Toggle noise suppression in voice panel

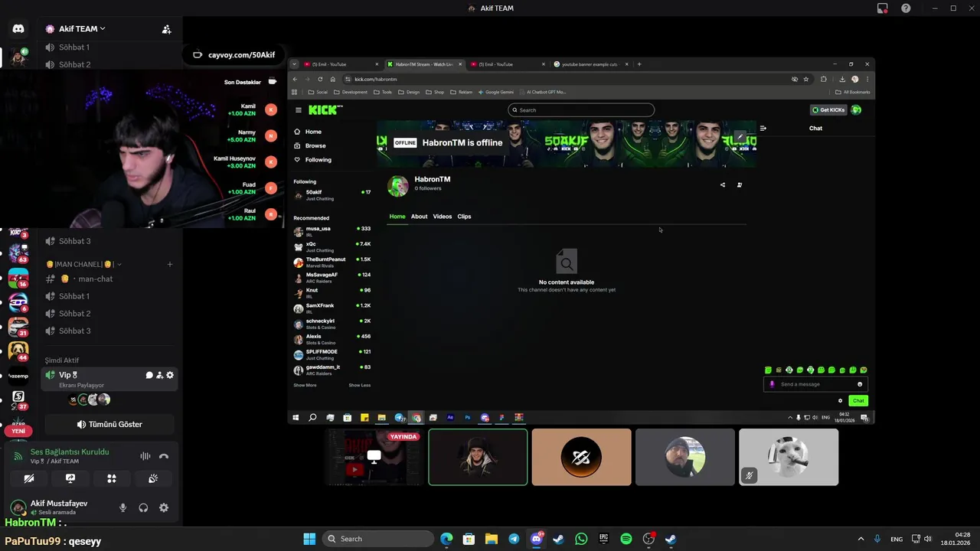pos(145,456)
